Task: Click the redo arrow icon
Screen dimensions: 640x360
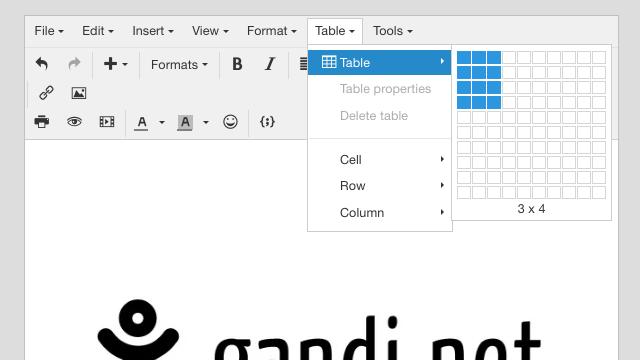Action: click(74, 64)
